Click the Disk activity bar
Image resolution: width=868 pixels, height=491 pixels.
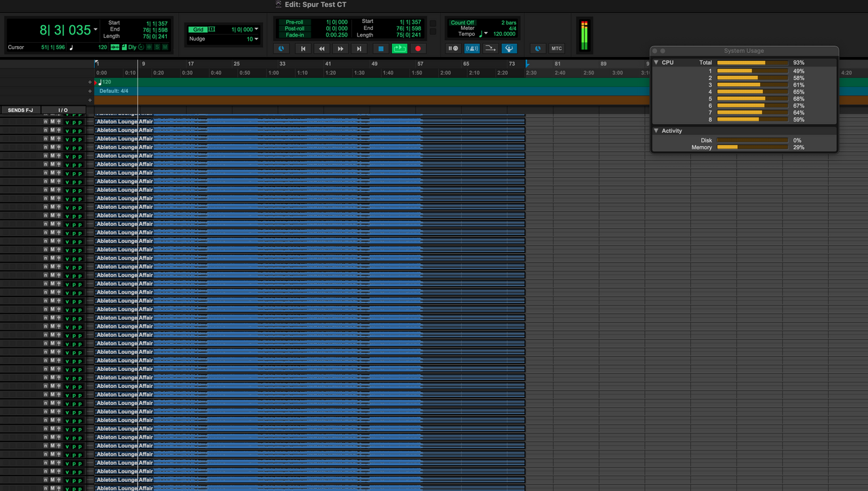[753, 140]
